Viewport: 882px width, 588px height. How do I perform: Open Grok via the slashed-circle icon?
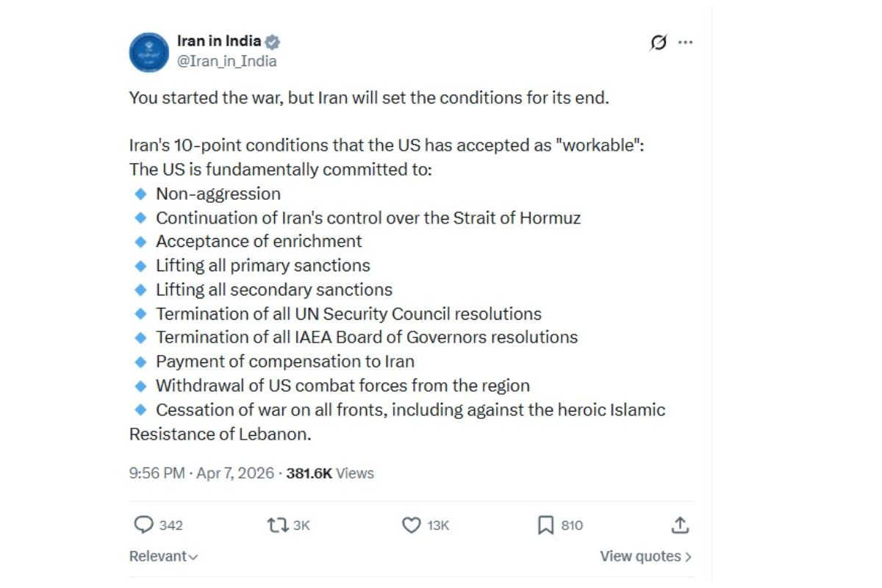point(659,43)
